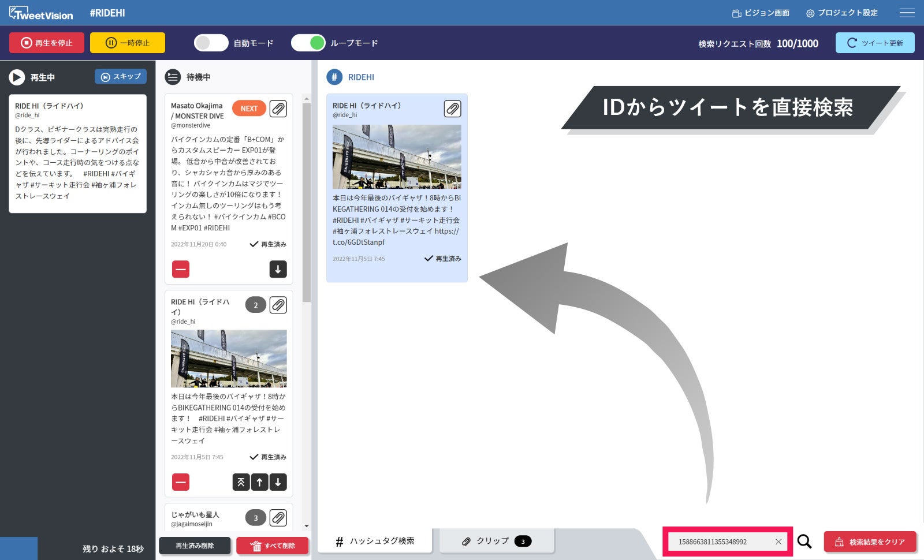
Task: Click the TweetVision logo
Action: [40, 12]
